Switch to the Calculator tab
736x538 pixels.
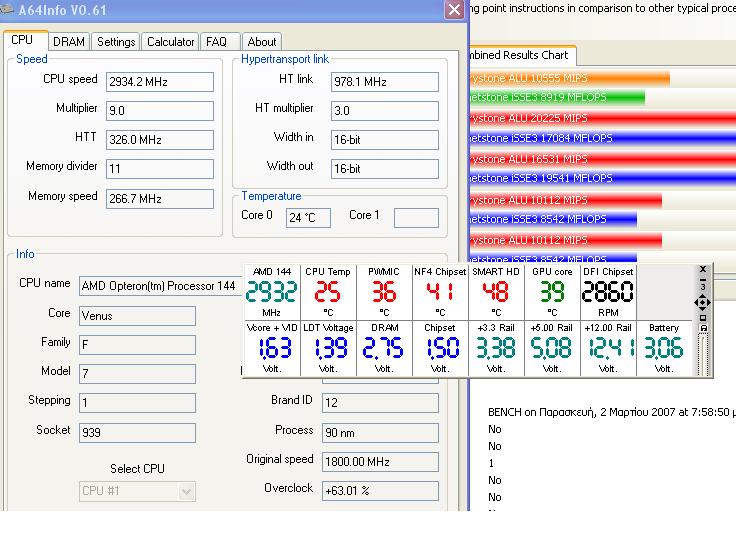tap(170, 42)
